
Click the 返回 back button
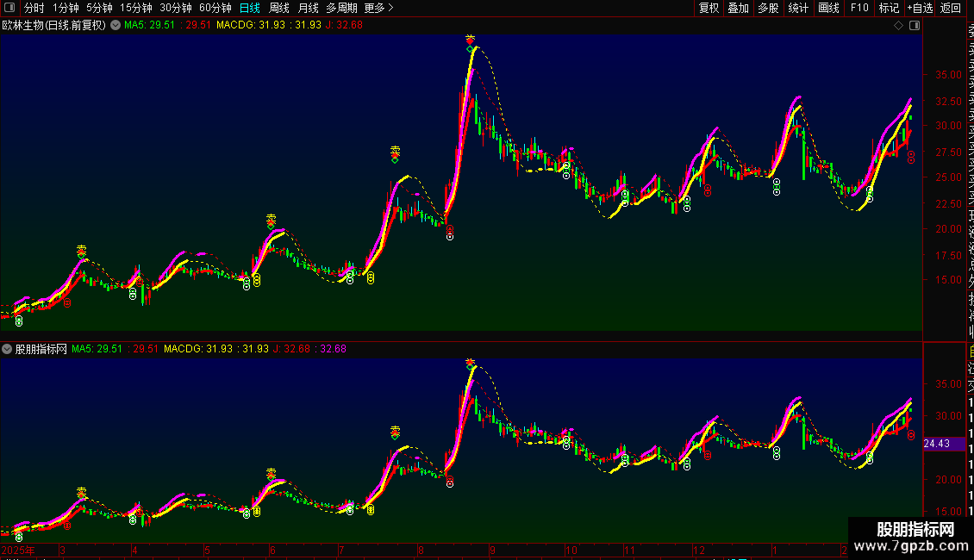pos(951,8)
